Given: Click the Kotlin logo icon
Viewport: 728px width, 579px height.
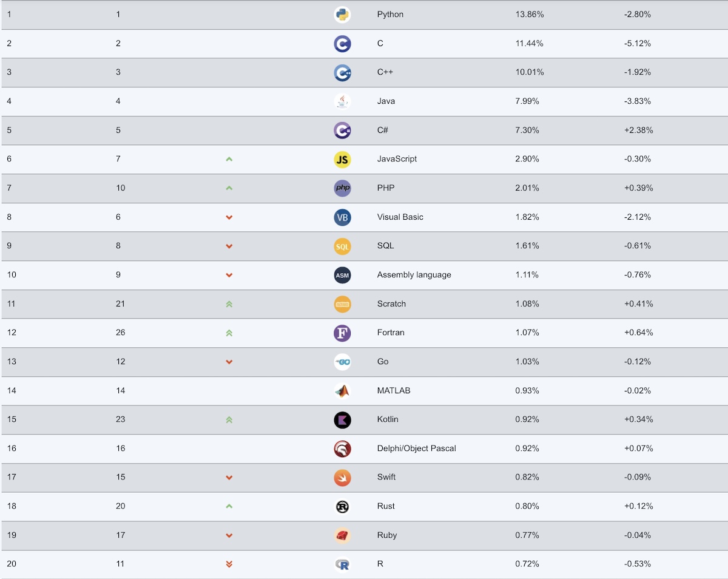Looking at the screenshot, I should point(342,419).
